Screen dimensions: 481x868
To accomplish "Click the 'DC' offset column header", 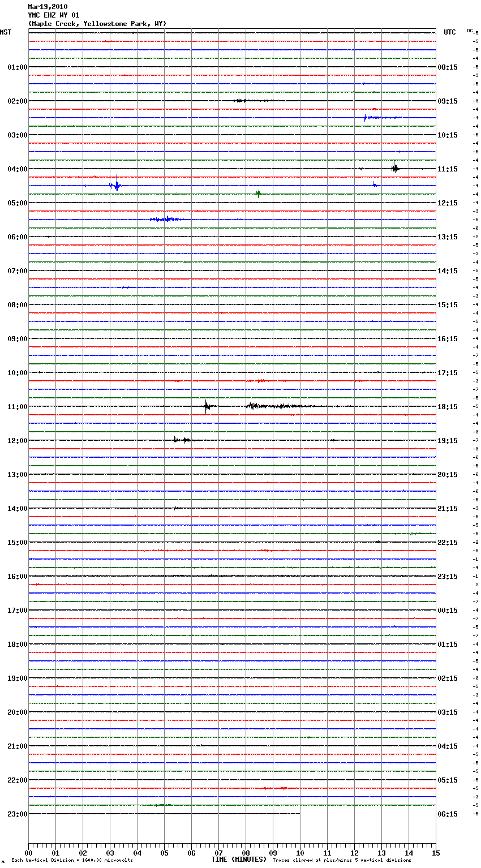I will tap(470, 31).
